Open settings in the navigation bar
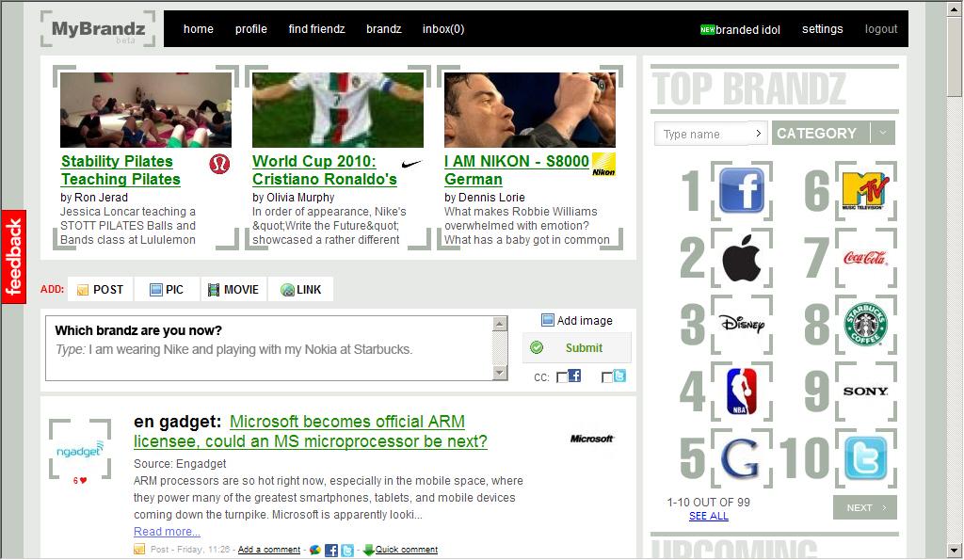This screenshot has width=964, height=560. click(822, 29)
